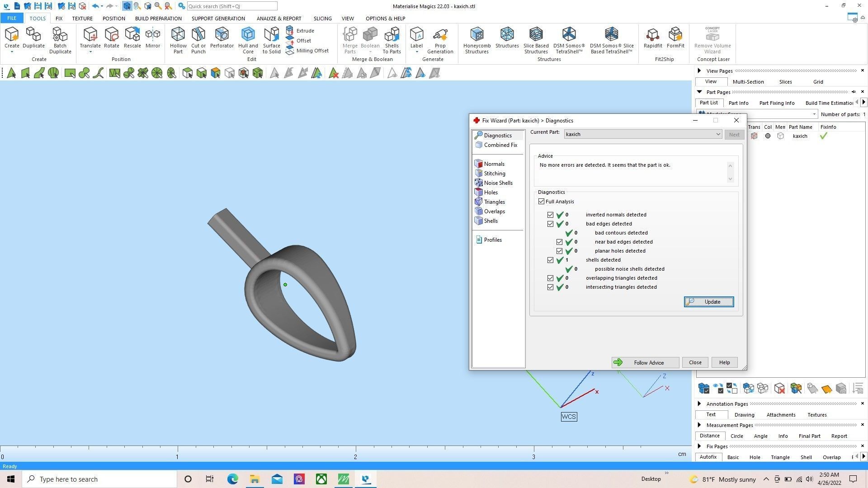Select Noise Shells in Fix Wizard sidebar
This screenshot has width=868, height=488.
tap(498, 183)
